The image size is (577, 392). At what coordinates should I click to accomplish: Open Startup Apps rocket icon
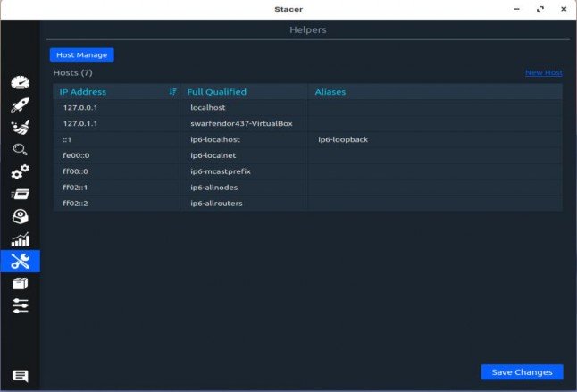(x=21, y=104)
